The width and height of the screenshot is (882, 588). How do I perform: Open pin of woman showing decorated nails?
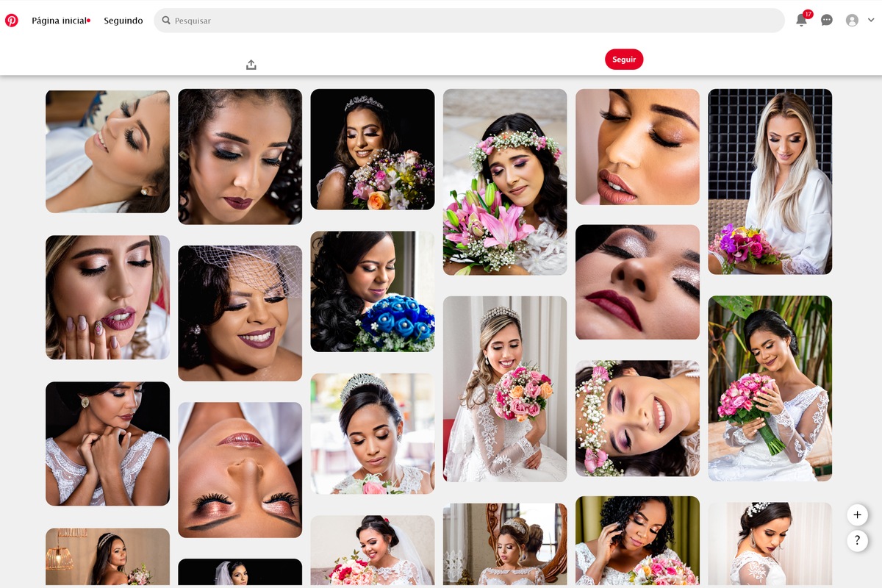click(107, 297)
